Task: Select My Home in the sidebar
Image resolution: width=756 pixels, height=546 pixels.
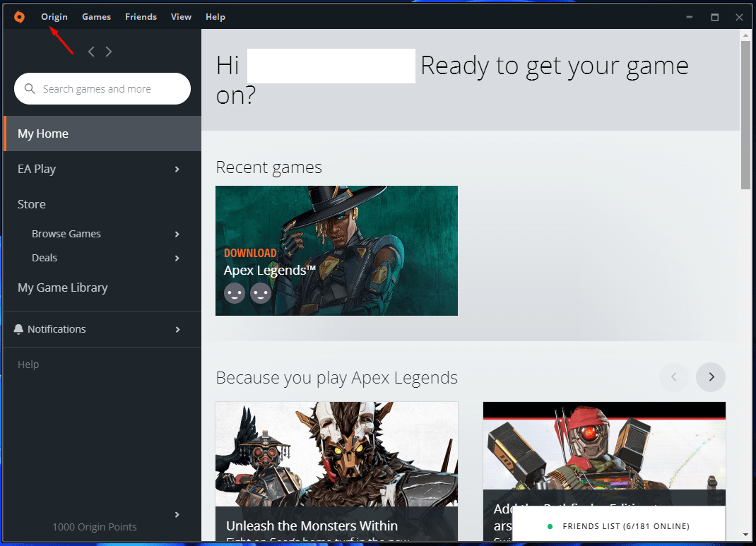Action: (x=102, y=133)
